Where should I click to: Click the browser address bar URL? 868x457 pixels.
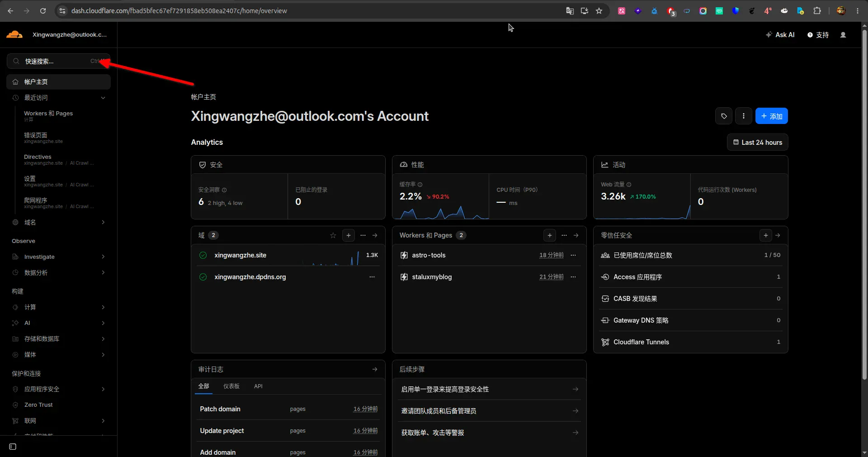(x=179, y=11)
